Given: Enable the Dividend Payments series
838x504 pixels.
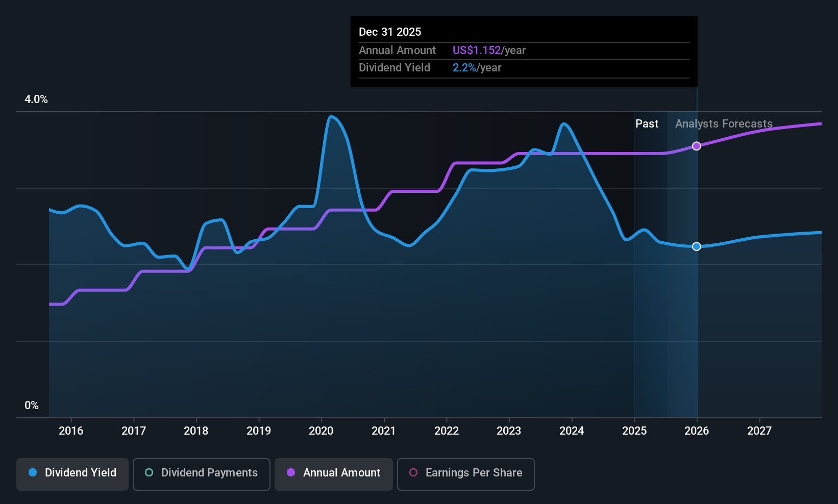Looking at the screenshot, I should click(202, 474).
